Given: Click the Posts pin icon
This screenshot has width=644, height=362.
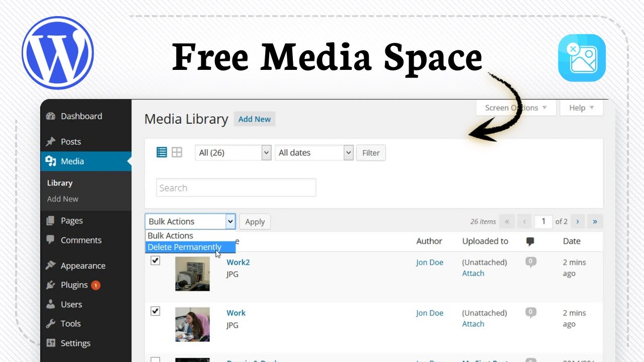Looking at the screenshot, I should pos(50,142).
